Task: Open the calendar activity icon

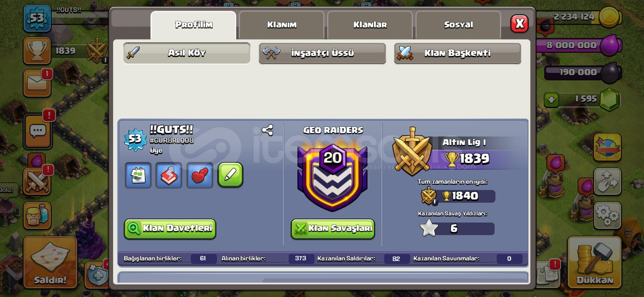Action: coord(138,175)
